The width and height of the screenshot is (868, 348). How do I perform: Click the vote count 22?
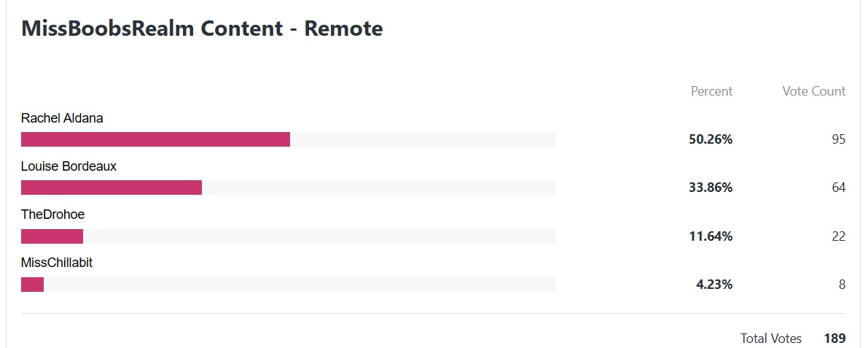[839, 236]
